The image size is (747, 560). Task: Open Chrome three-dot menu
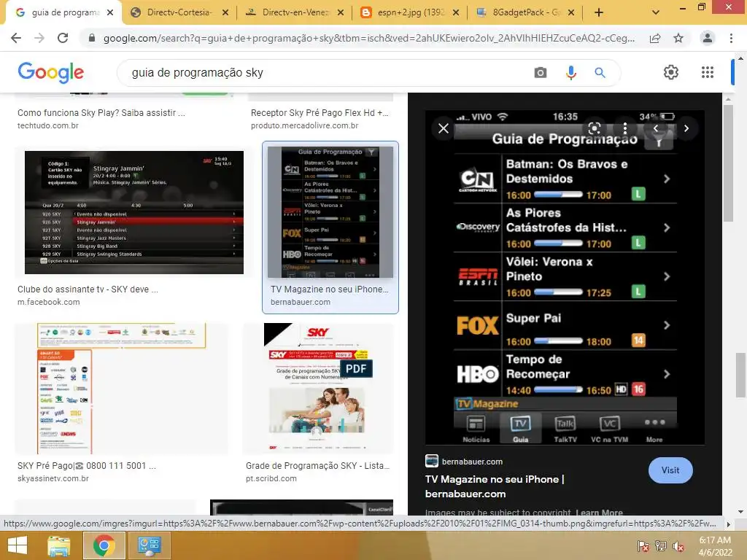pyautogui.click(x=731, y=38)
